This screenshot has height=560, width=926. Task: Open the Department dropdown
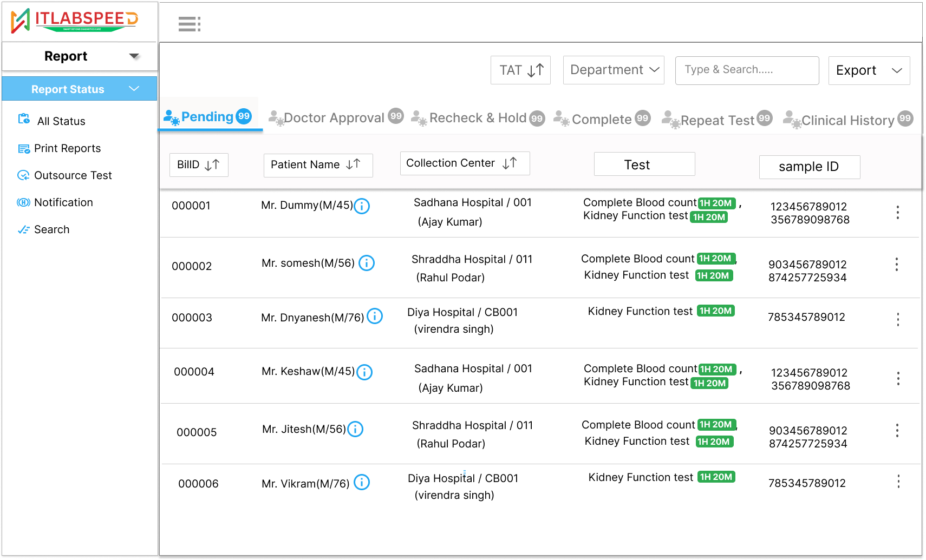click(x=614, y=70)
